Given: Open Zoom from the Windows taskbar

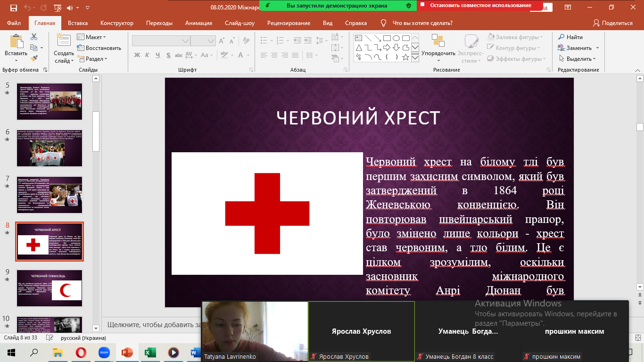Looking at the screenshot, I should 104,352.
